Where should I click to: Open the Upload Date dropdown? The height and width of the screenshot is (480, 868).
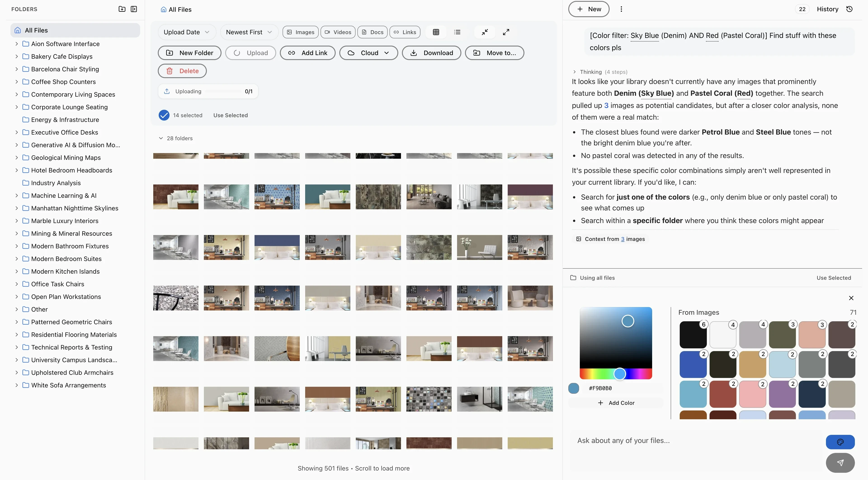click(x=187, y=32)
